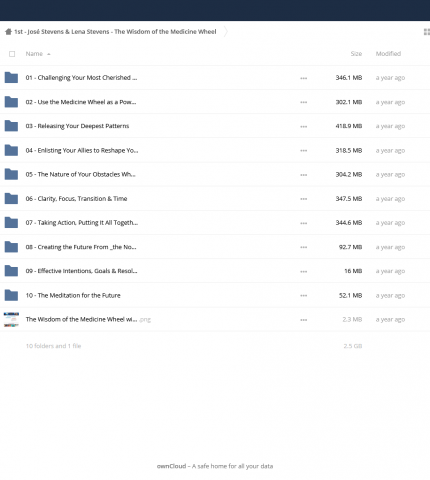Click the home icon in breadcrumb
The image size is (430, 480).
point(8,32)
